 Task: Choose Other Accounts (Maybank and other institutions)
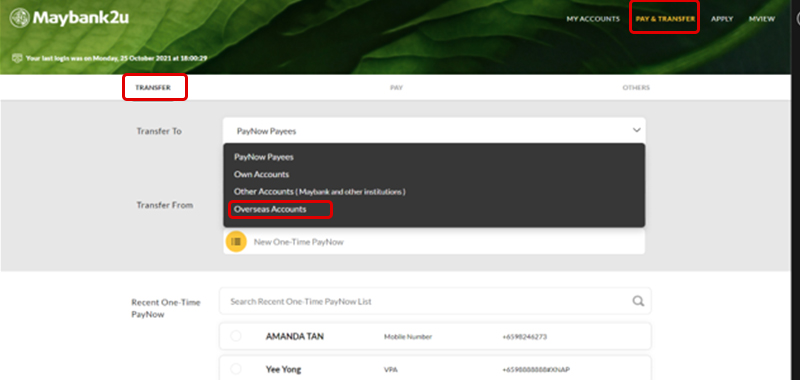pos(320,192)
